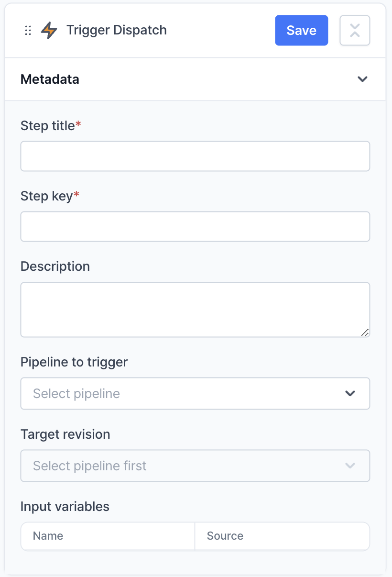Click the Description box resize grip

tap(365, 332)
